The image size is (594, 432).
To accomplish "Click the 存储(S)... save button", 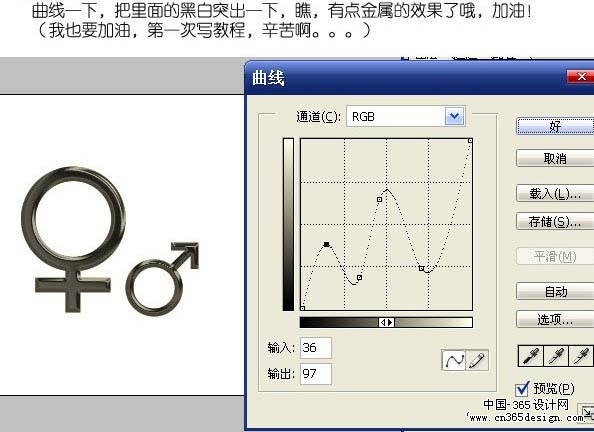I will tap(555, 221).
